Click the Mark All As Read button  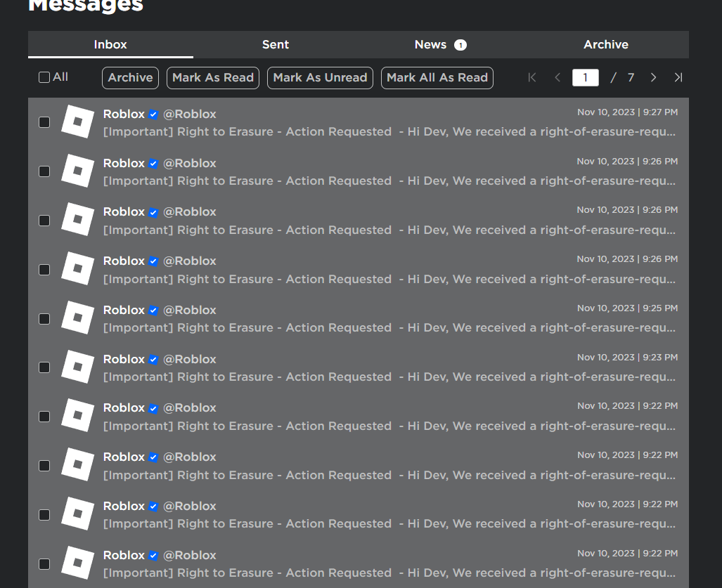(x=437, y=78)
